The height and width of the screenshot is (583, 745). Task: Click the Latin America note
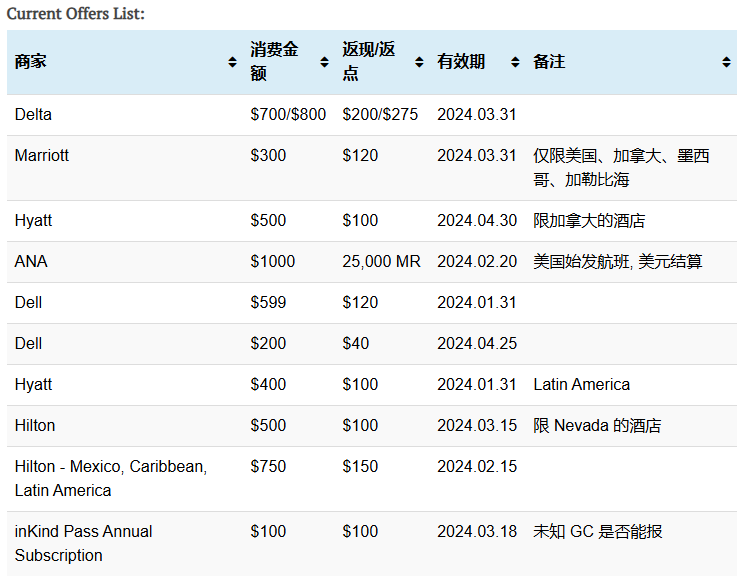[582, 384]
